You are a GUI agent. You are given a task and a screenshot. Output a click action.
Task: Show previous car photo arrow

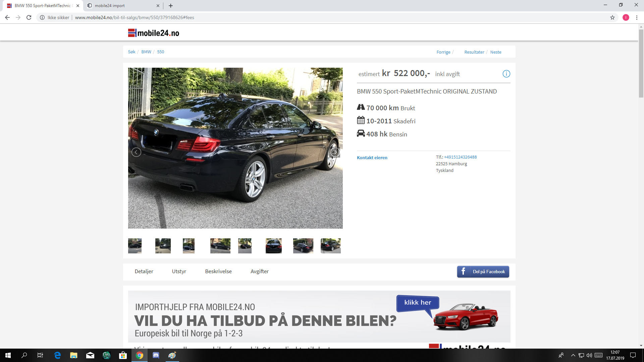136,152
